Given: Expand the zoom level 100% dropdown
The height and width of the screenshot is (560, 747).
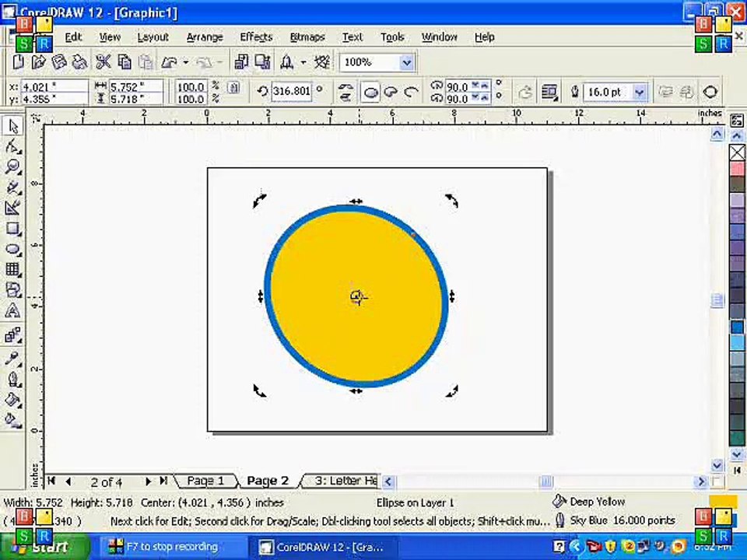Looking at the screenshot, I should click(406, 62).
